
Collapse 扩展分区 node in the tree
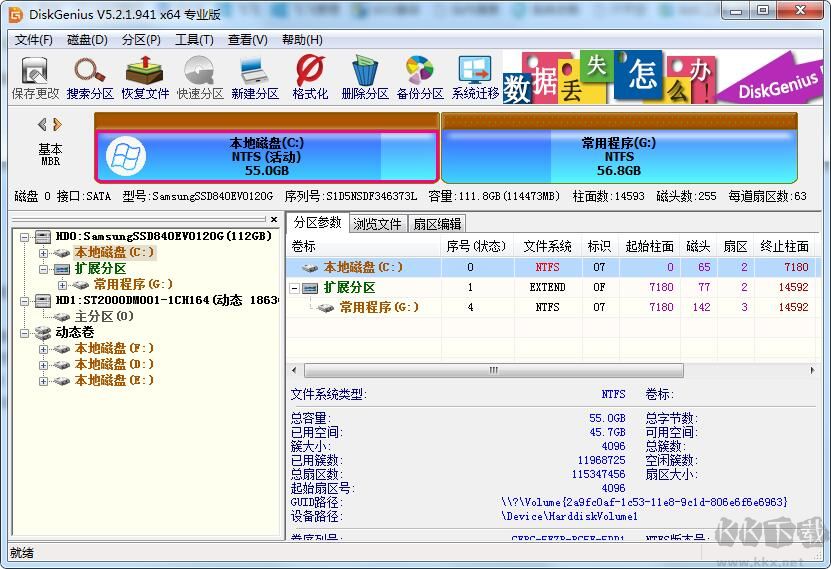(x=43, y=269)
